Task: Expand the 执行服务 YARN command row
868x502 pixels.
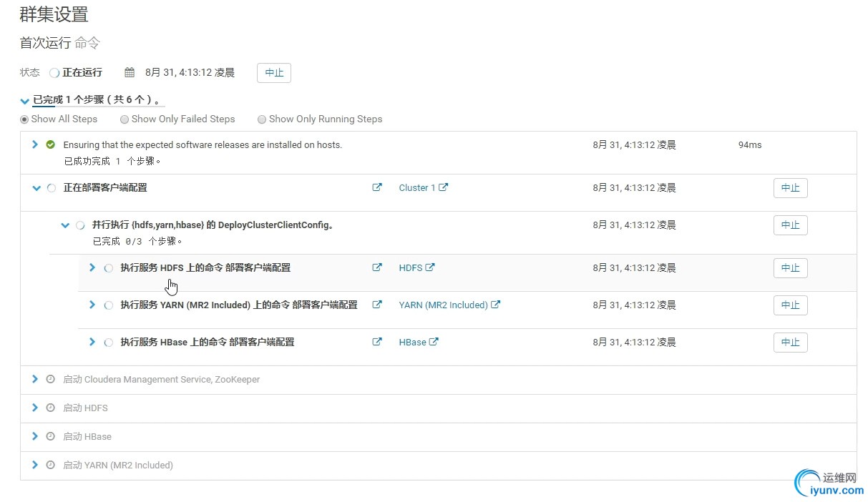Action: point(92,305)
